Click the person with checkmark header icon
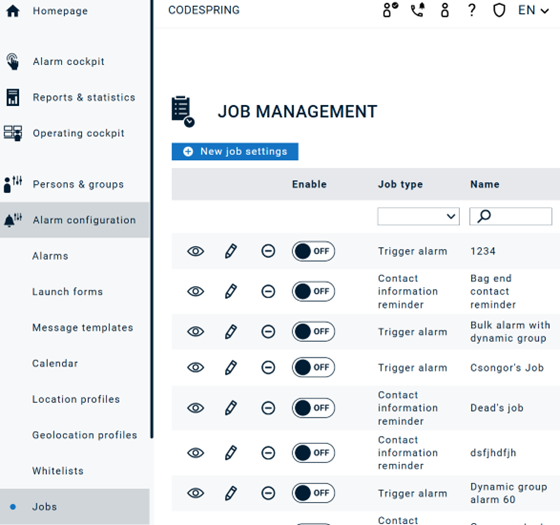Viewport: 560px width, 525px height. [x=390, y=10]
